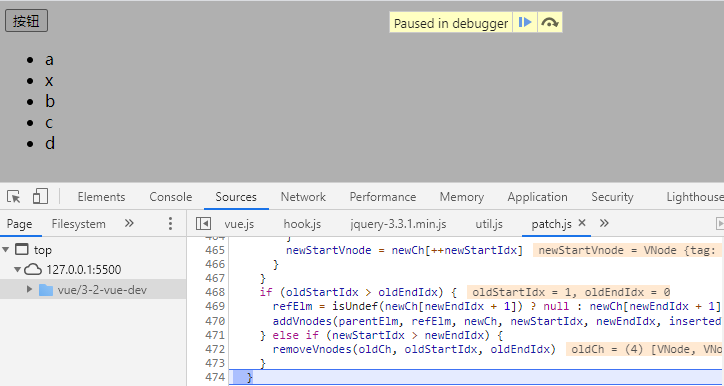
Task: Resume script execution in paused overlay
Action: click(x=525, y=23)
